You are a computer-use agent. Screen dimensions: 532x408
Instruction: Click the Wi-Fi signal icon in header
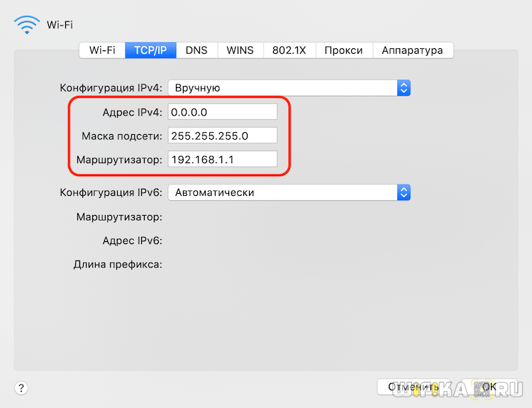[27, 25]
